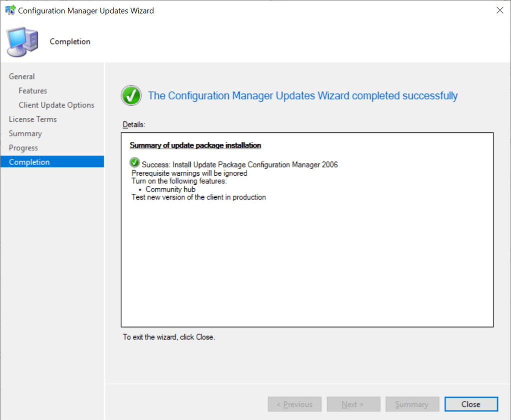Click the Summary button at the bottom
Screen dimensions: 511x420
[x=412, y=405]
